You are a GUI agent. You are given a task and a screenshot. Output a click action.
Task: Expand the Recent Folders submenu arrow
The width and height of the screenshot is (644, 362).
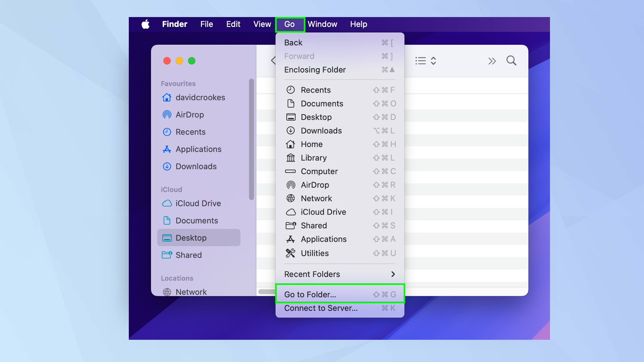pos(393,274)
